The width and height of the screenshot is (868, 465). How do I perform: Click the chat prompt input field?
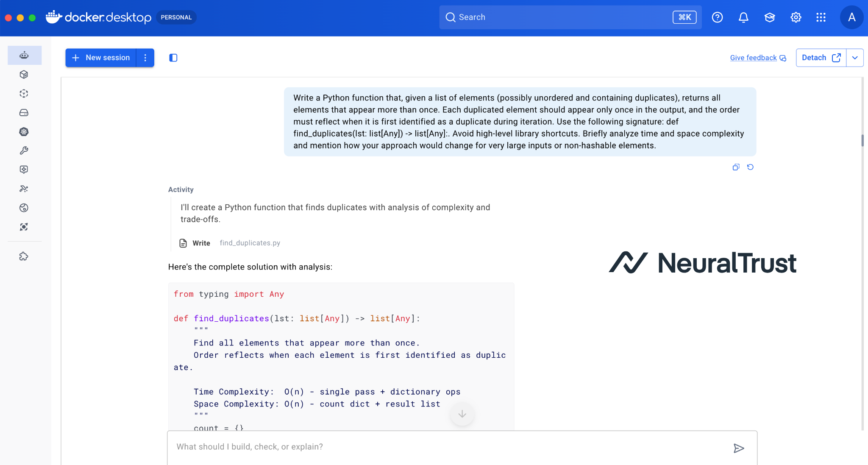[449, 447]
